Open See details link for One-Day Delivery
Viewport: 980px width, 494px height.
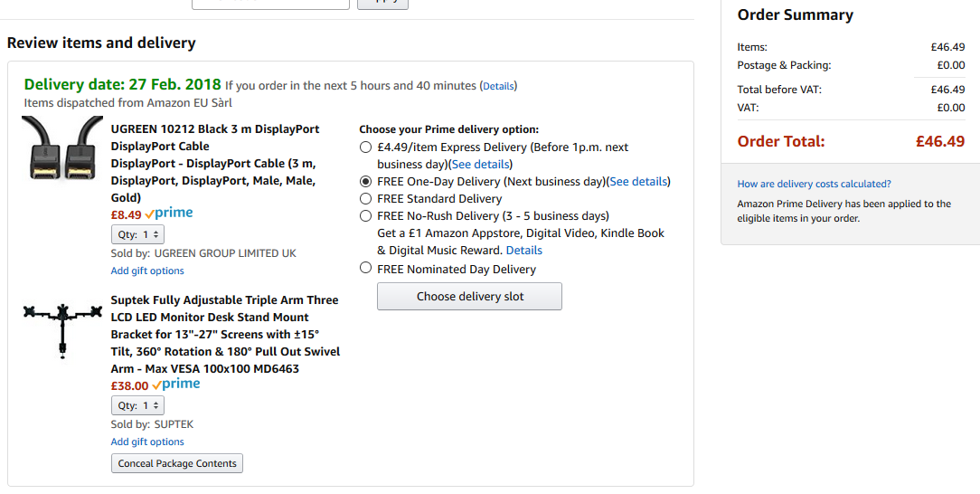(638, 182)
